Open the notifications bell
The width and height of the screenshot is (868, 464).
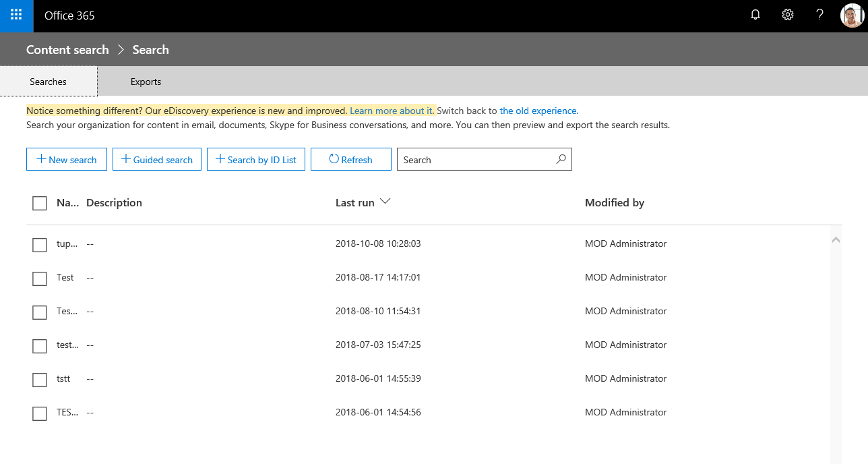coord(755,15)
